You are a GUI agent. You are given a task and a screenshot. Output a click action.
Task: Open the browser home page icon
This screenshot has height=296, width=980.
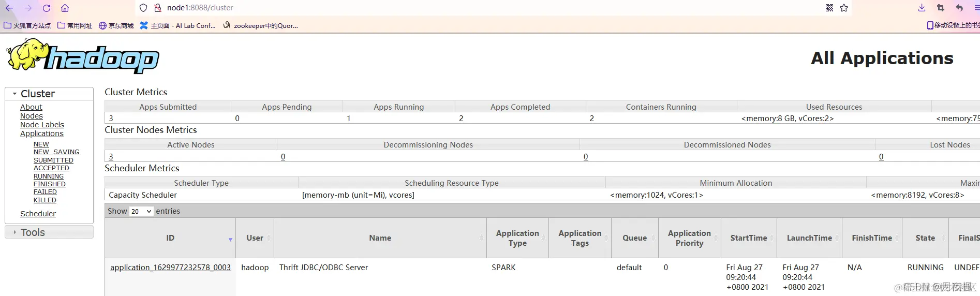[65, 8]
